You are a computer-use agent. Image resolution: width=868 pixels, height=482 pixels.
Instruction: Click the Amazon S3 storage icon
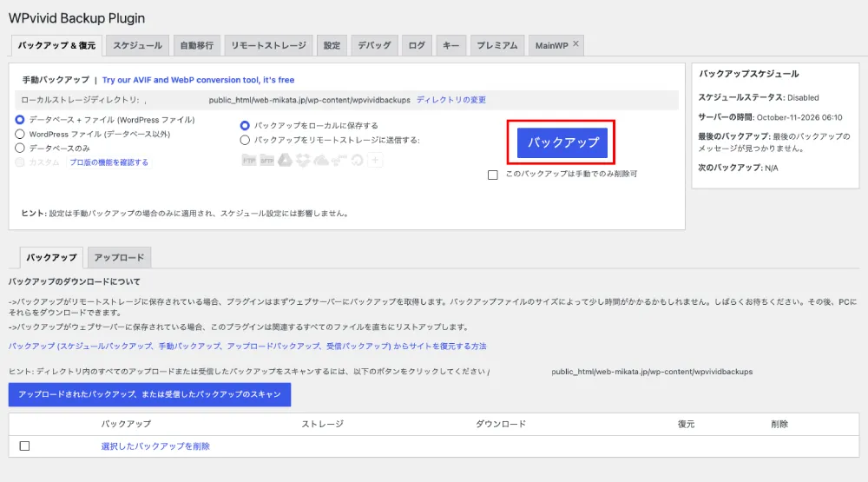(339, 161)
